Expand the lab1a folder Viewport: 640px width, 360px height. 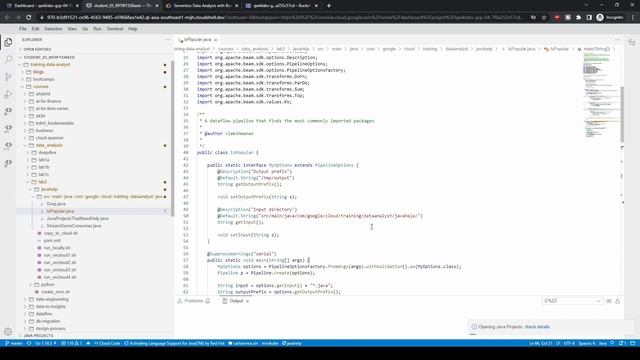click(x=44, y=160)
